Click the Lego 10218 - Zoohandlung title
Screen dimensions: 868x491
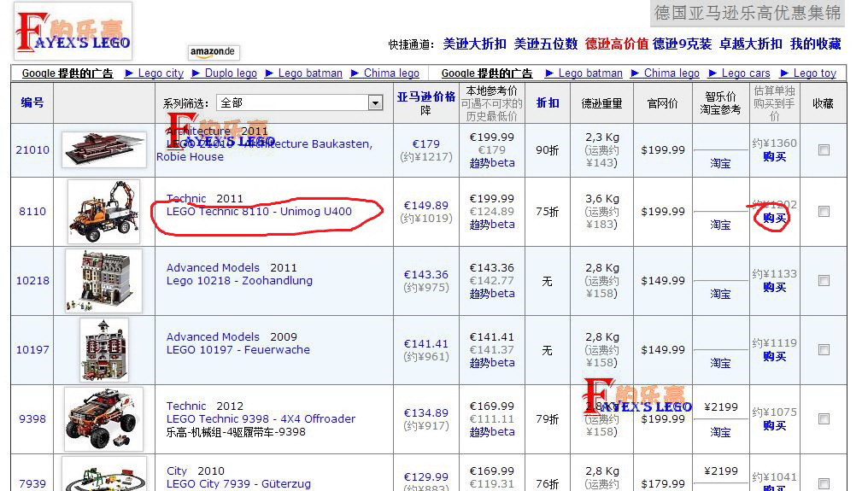(x=240, y=281)
